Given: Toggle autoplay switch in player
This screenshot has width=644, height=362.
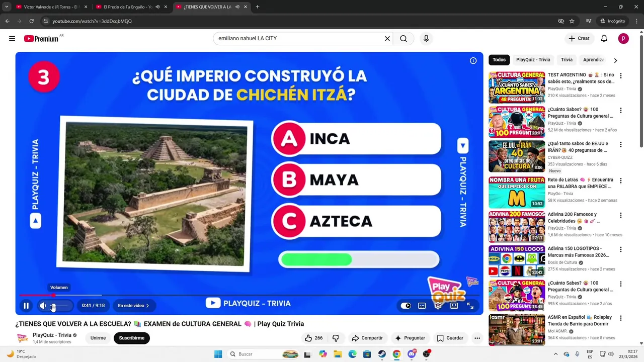Looking at the screenshot, I should [406, 306].
